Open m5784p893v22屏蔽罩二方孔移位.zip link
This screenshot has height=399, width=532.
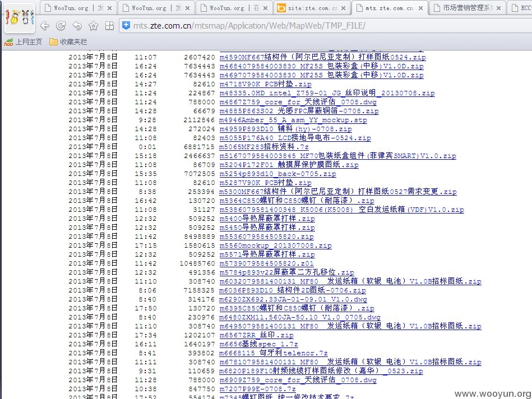[286, 272]
